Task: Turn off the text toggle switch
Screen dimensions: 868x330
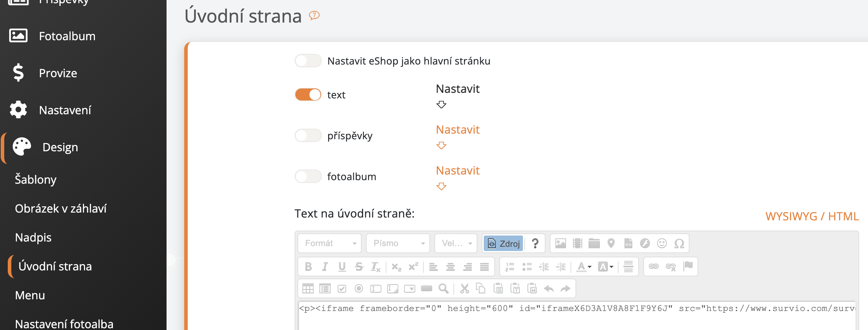Action: 308,94
